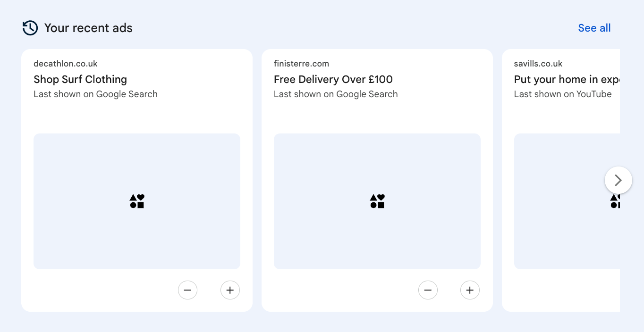Open the Shop Surf Clothing ad title
The image size is (644, 332).
(80, 79)
